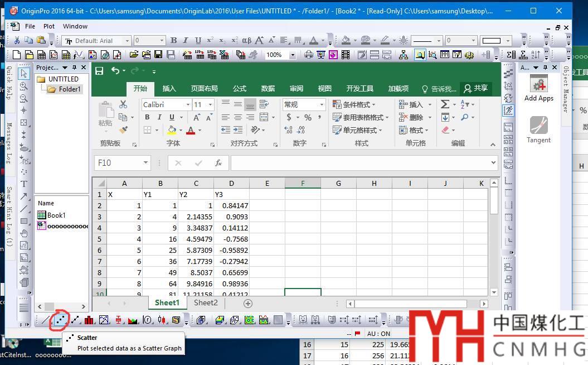
Task: Click the Format Painter brush icon
Action: (x=124, y=130)
